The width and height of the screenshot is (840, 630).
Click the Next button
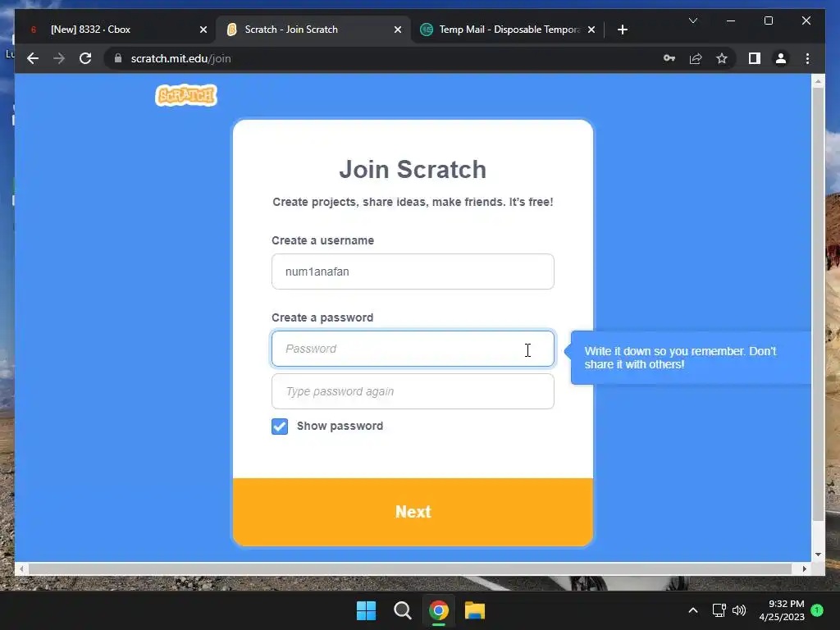pyautogui.click(x=413, y=512)
